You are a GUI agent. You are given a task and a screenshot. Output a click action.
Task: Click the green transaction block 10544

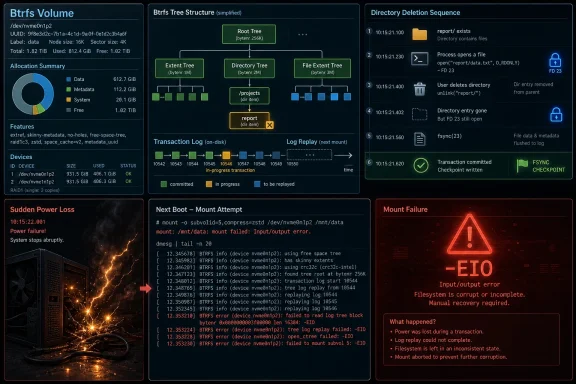[192, 155]
